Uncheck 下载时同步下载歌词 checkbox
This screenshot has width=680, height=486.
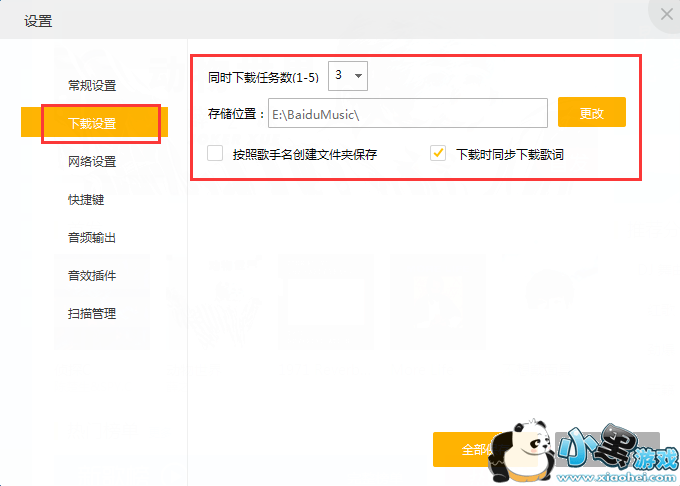pos(438,153)
